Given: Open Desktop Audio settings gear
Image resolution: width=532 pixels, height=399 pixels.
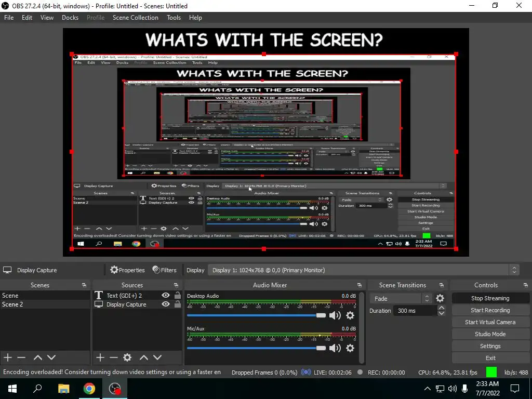Looking at the screenshot, I should click(350, 315).
